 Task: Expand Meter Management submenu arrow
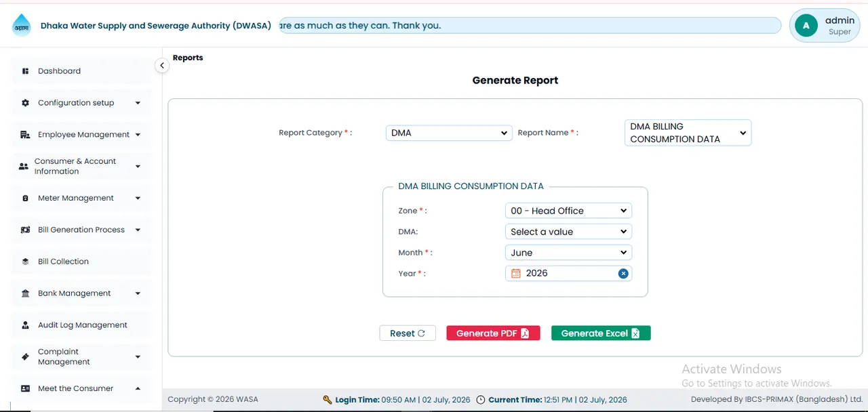click(138, 199)
